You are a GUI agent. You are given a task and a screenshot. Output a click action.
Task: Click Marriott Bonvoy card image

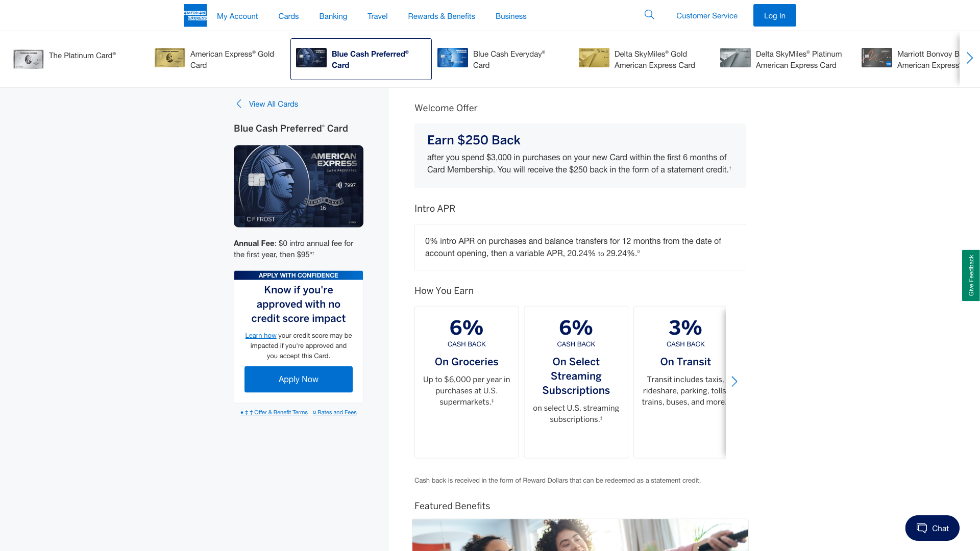877,58
